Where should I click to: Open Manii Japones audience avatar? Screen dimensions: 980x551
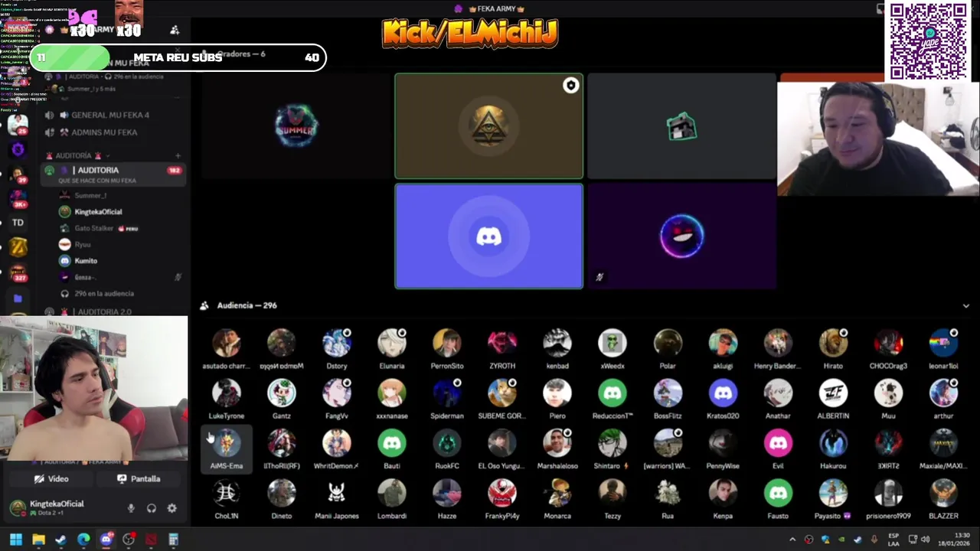click(x=337, y=494)
